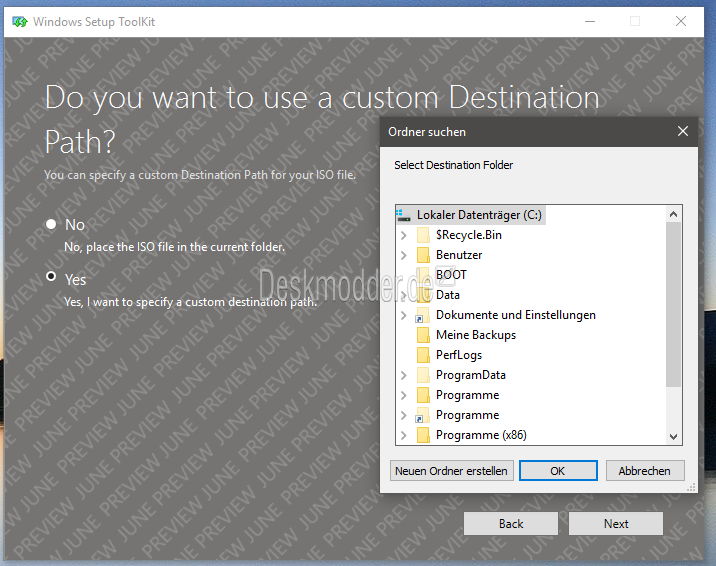
Task: Close the Windows Setup ToolKit window
Action: tap(681, 21)
